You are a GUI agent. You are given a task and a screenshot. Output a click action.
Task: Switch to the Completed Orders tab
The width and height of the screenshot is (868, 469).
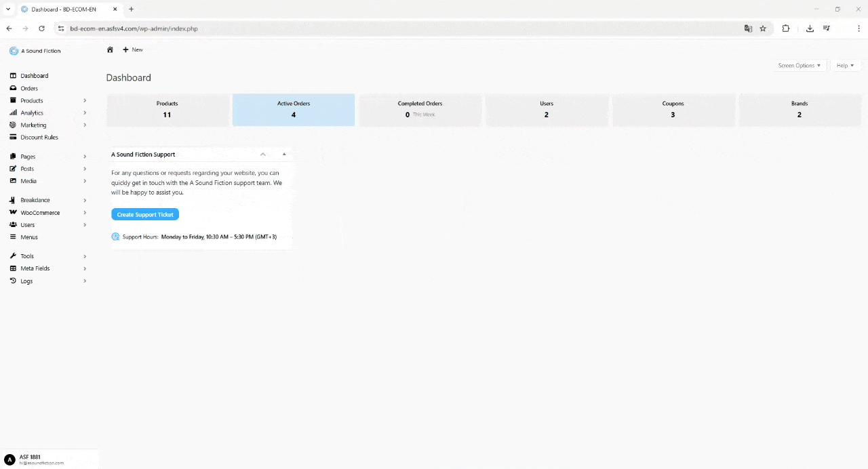[420, 109]
